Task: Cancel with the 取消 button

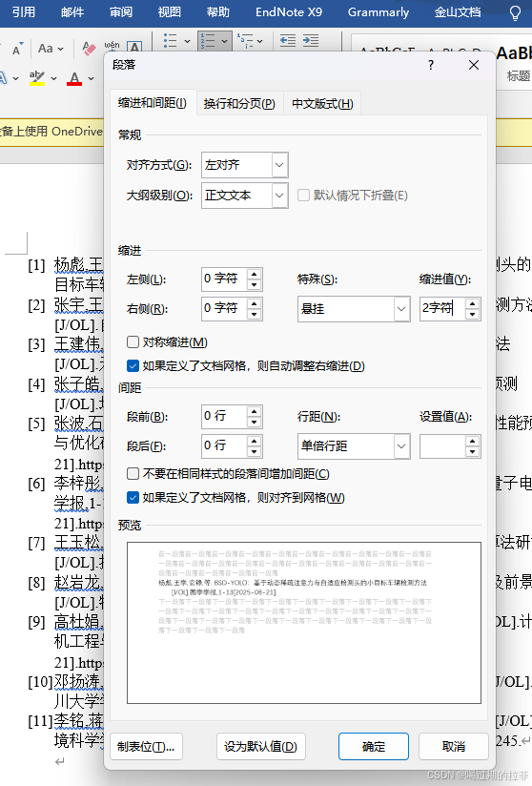Action: 454,746
